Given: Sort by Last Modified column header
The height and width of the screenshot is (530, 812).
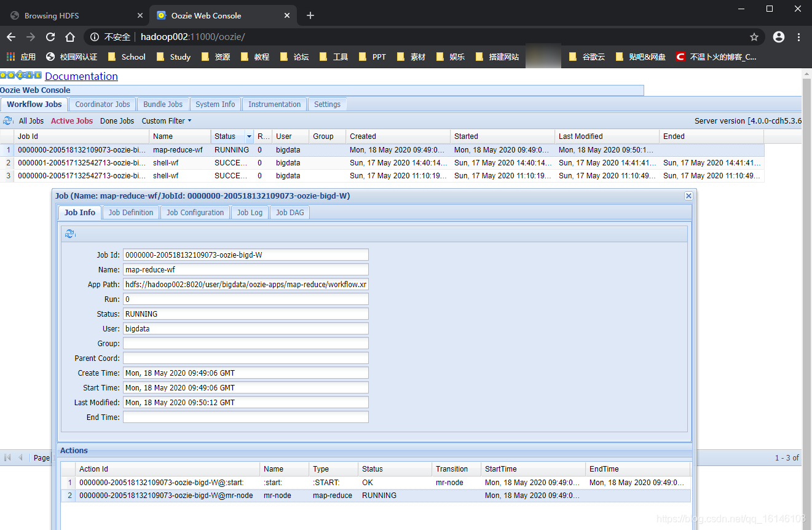Looking at the screenshot, I should [x=607, y=136].
